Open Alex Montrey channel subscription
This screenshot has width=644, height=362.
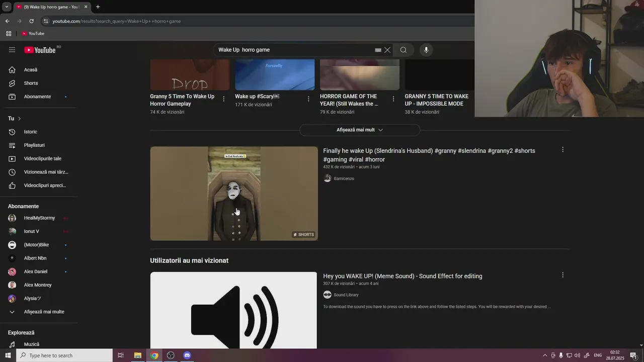coord(38,285)
